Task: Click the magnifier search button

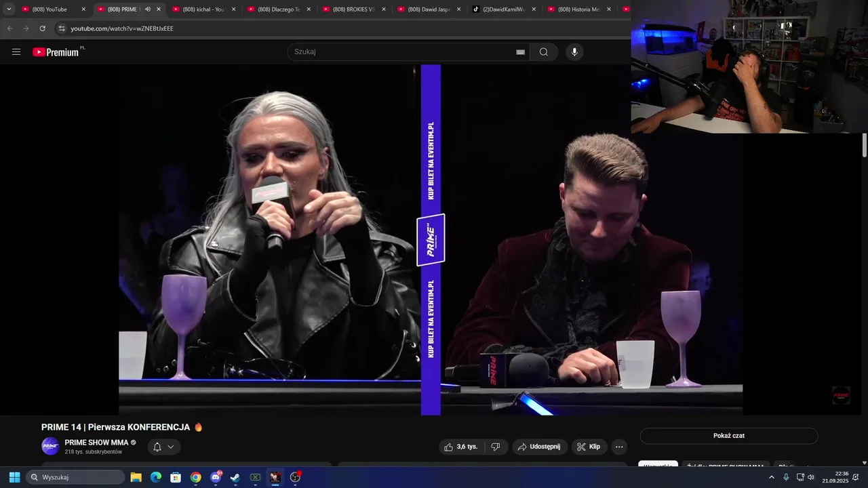Action: (544, 52)
